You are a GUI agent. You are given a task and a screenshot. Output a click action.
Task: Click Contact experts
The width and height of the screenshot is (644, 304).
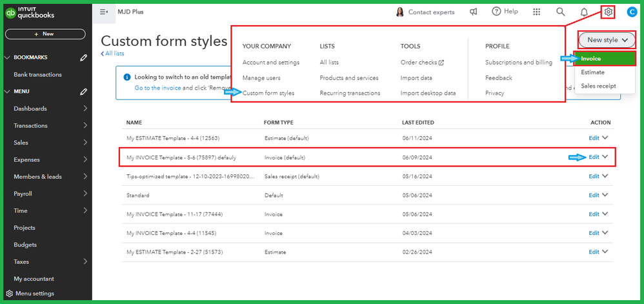point(431,12)
